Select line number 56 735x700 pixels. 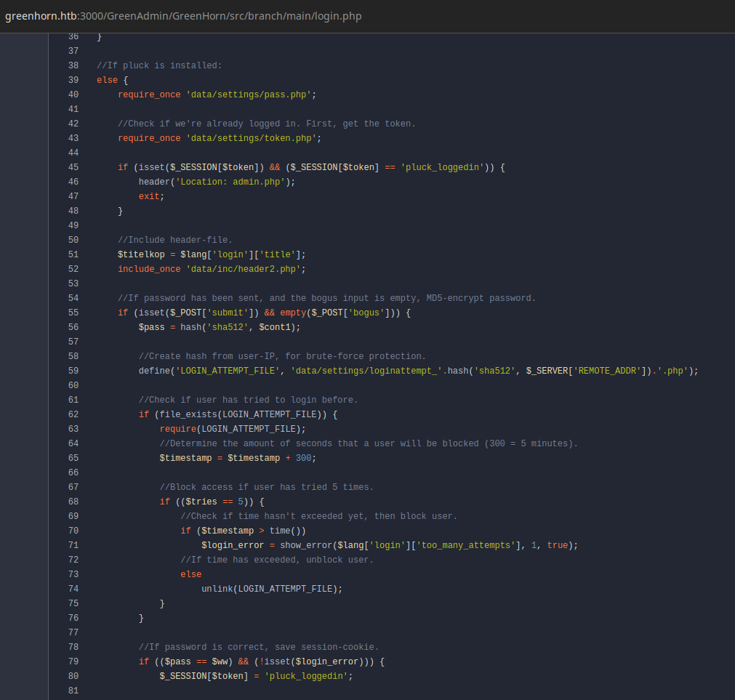coord(73,327)
